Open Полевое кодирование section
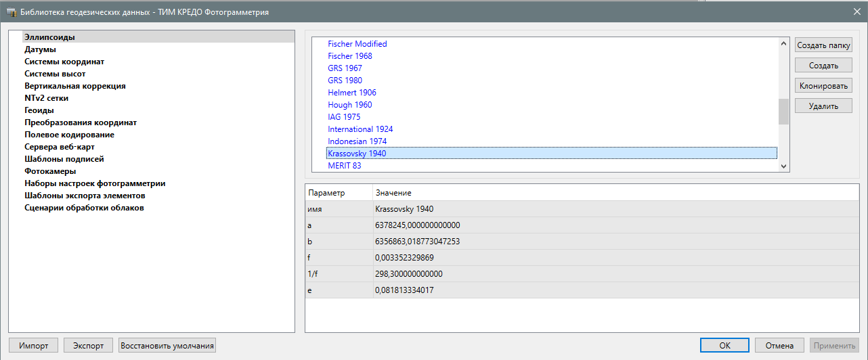Viewport: 868px width, 360px height. pyautogui.click(x=69, y=135)
